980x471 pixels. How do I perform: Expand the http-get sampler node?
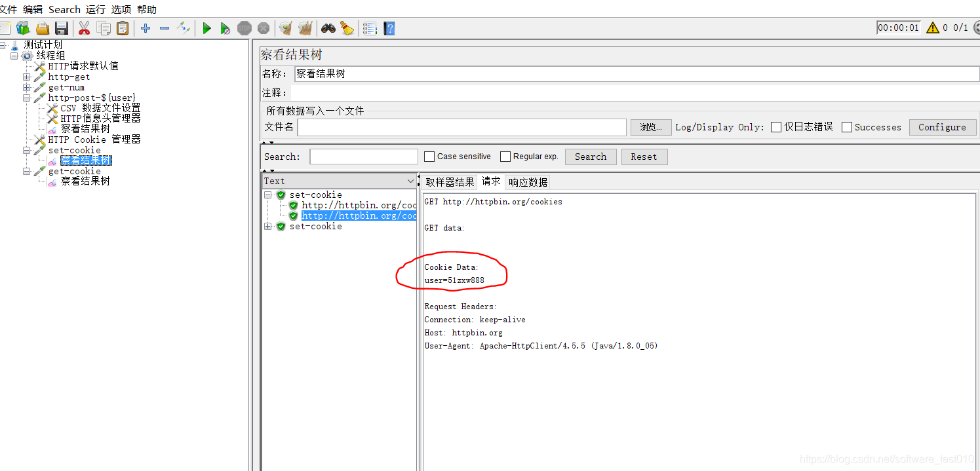pyautogui.click(x=27, y=77)
